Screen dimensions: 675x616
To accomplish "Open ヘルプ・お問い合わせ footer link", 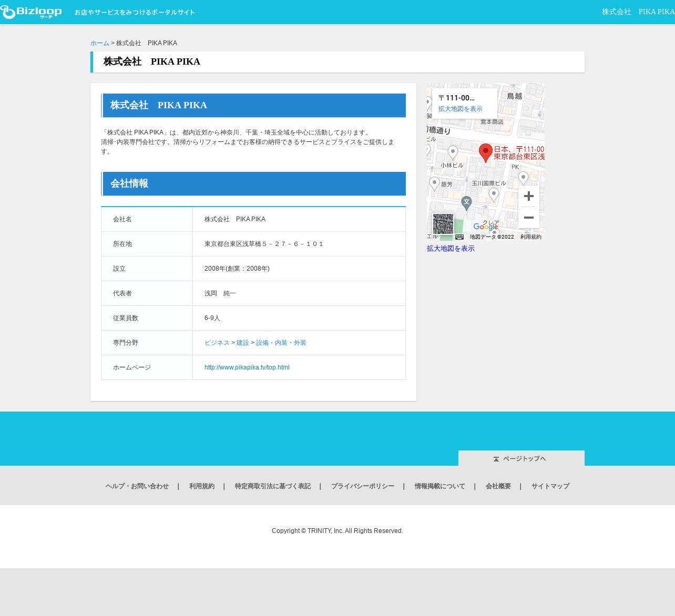I will pyautogui.click(x=137, y=486).
